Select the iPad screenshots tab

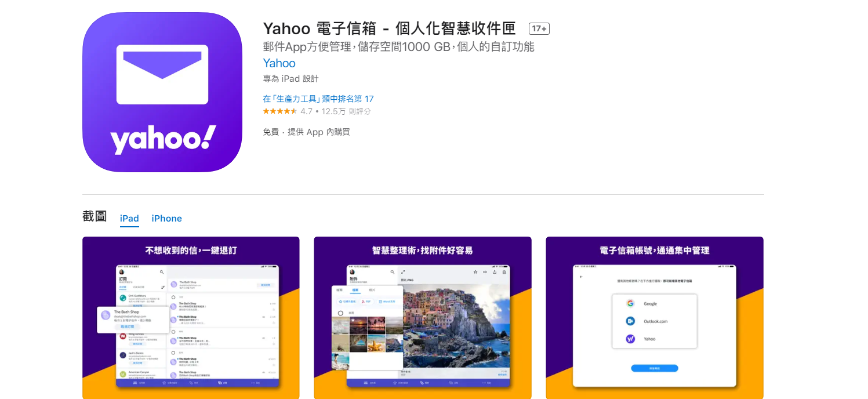[x=129, y=219]
